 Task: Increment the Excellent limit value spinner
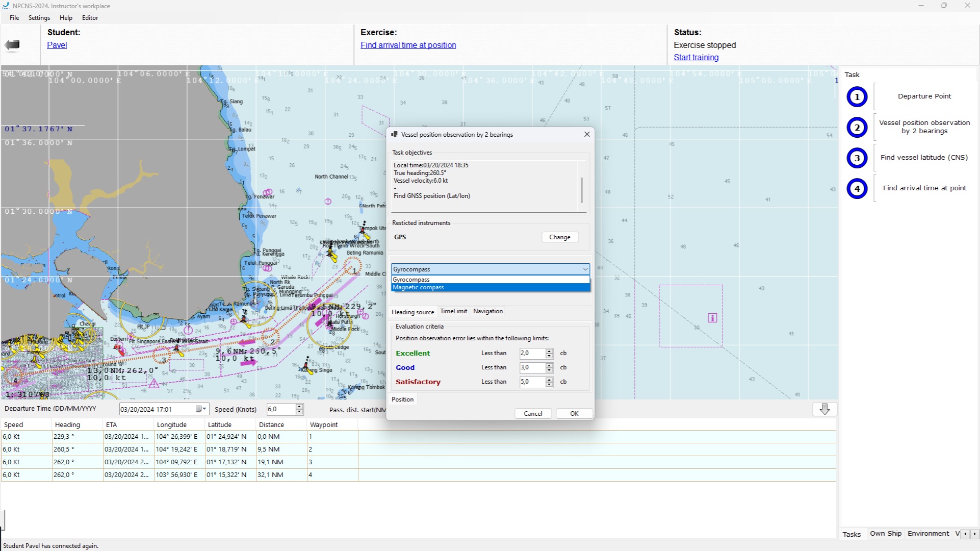(549, 350)
